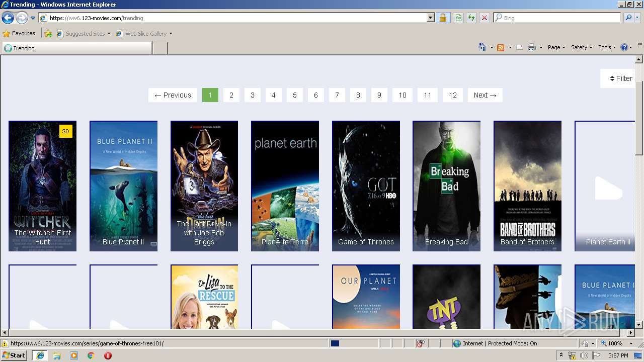Open the Breaking Bad poster
This screenshot has height=362, width=644.
pos(446,186)
